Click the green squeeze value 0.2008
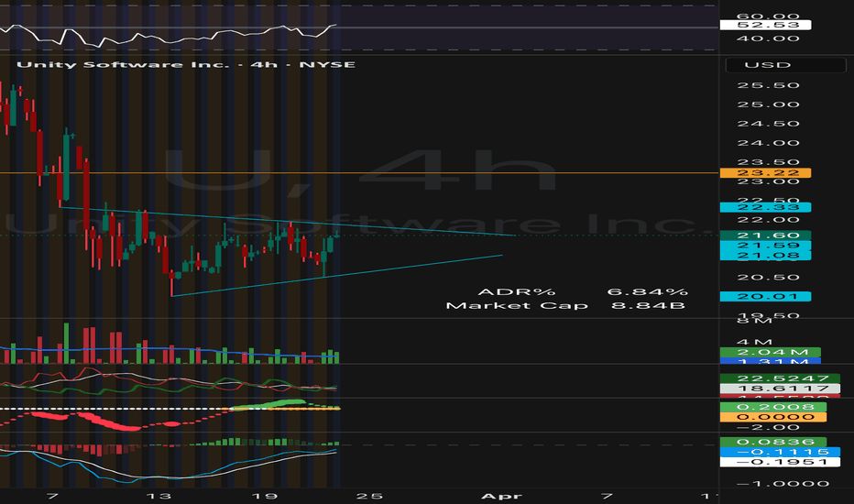854x504 pixels. pos(772,407)
